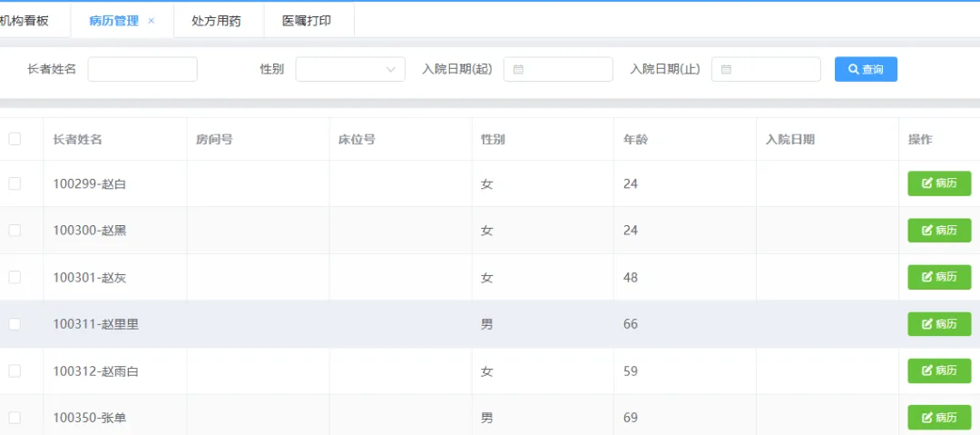Open 病历 for 100300-赵黑
This screenshot has width=980, height=435.
[939, 231]
